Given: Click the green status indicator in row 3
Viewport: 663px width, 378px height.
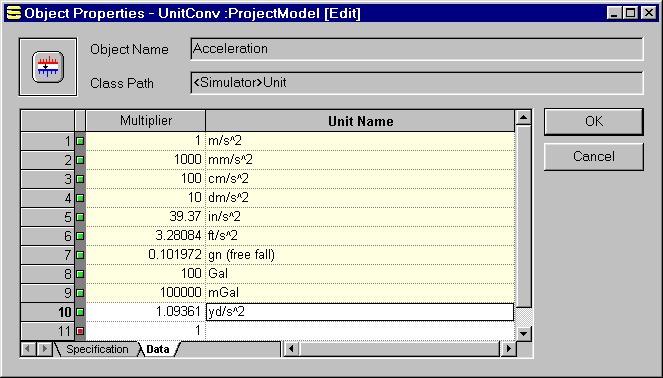Looking at the screenshot, I should (x=80, y=179).
